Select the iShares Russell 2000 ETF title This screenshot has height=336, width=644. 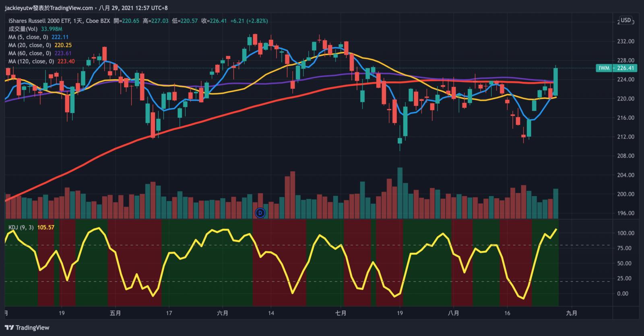coord(59,21)
